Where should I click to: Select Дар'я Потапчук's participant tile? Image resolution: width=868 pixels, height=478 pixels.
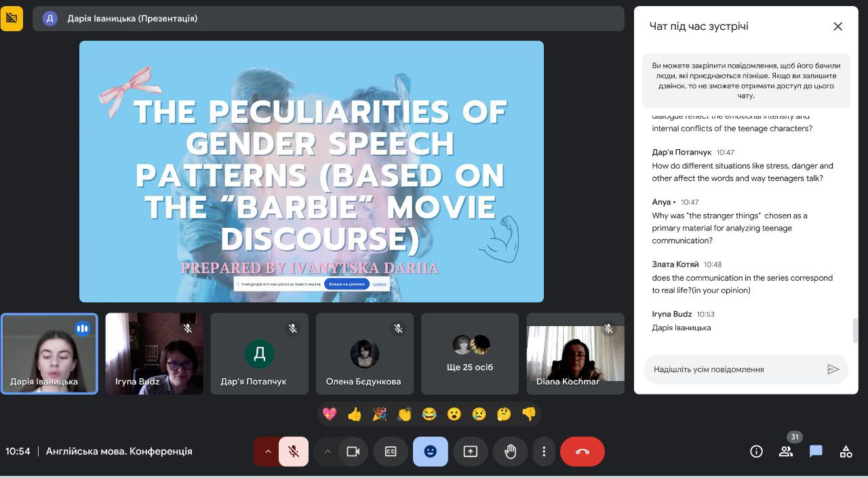[259, 353]
